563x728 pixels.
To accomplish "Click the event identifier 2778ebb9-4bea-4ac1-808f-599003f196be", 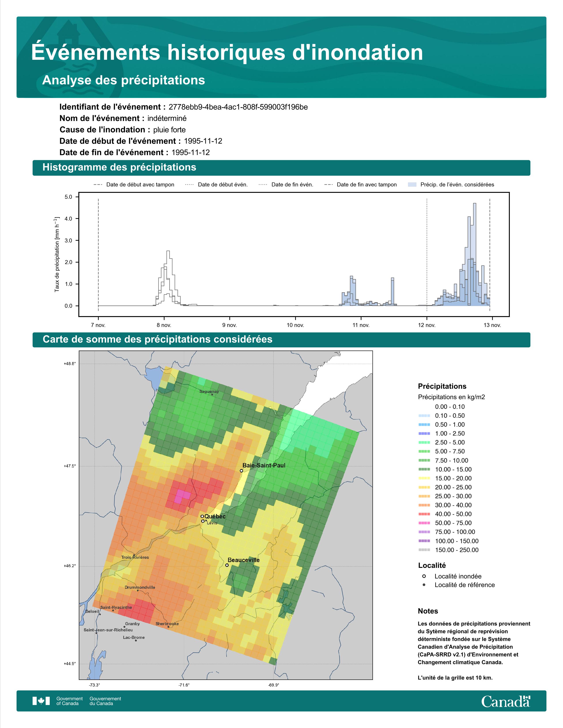I will 238,107.
